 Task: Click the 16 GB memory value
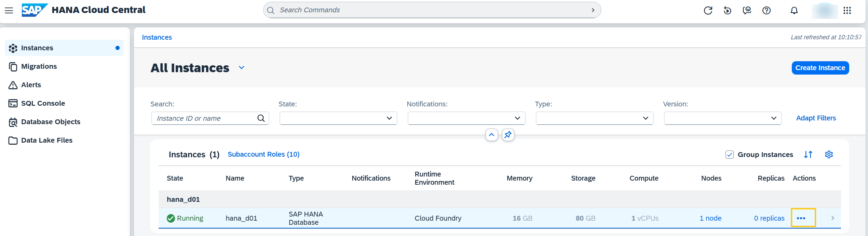pyautogui.click(x=523, y=218)
